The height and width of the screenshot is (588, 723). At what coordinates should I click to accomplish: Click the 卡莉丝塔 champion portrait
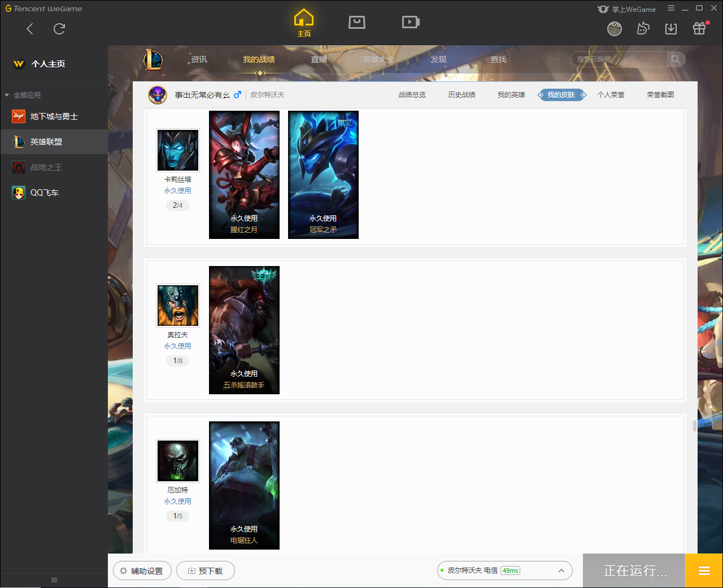click(178, 150)
